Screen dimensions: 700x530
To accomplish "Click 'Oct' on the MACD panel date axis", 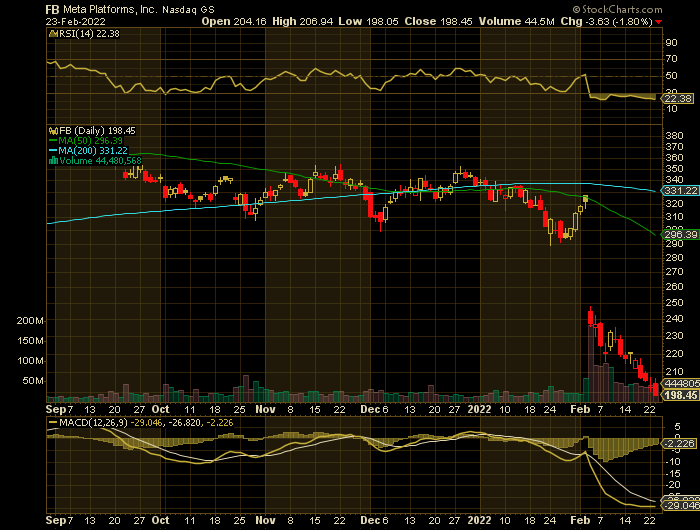I will coord(160,521).
